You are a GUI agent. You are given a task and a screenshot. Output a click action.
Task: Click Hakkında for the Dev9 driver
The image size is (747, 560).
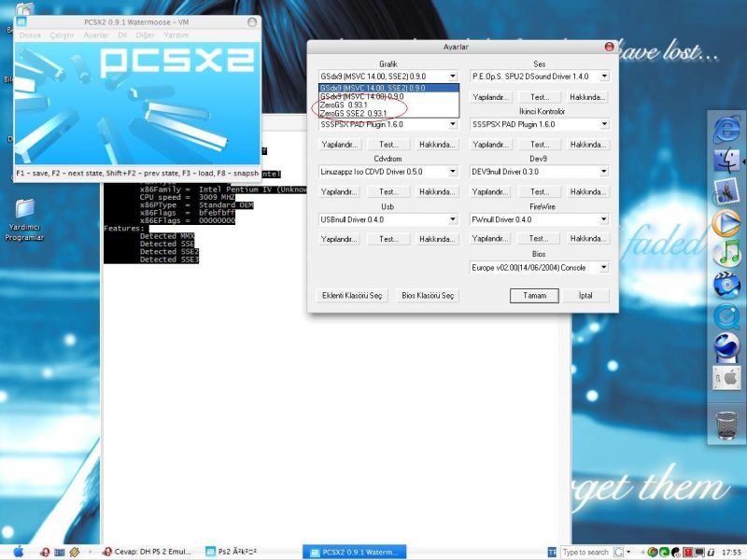pos(588,192)
